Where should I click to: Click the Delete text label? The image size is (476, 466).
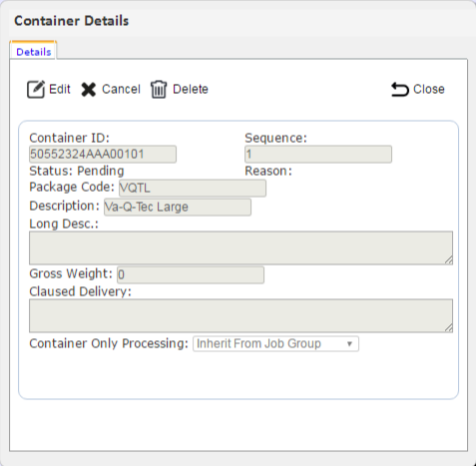point(191,89)
